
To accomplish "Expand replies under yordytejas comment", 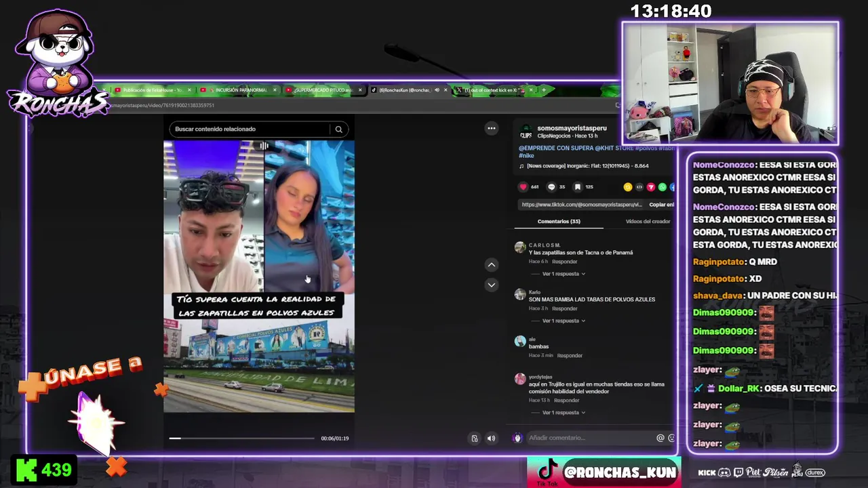I will 564,413.
